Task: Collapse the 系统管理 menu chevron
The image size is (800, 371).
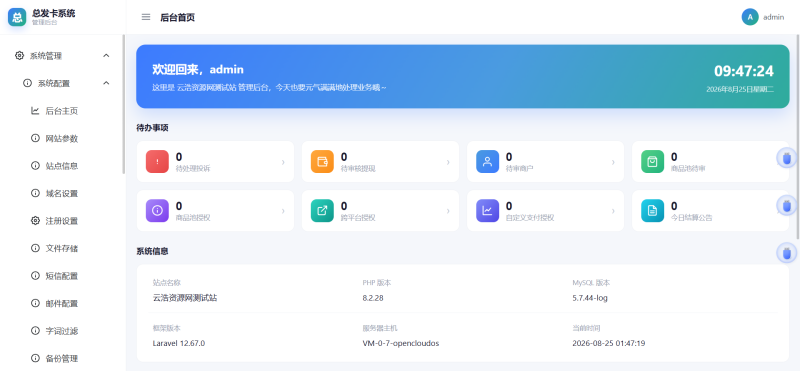Action: pos(106,56)
